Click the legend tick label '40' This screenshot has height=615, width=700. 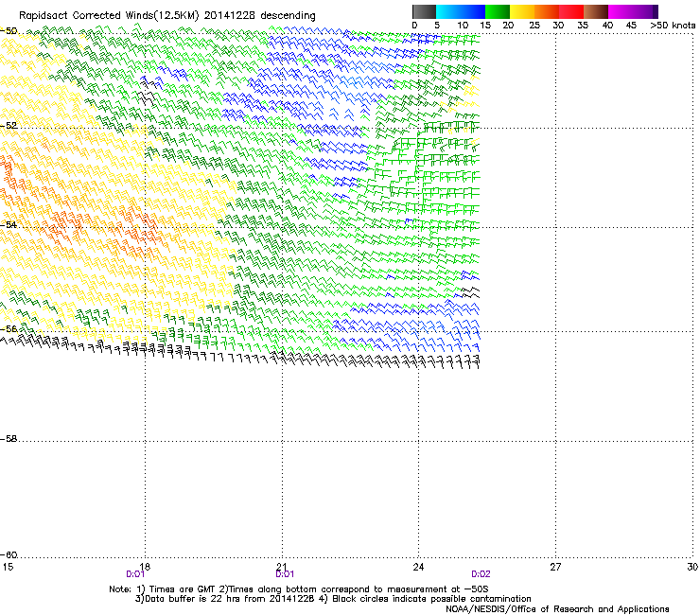[x=607, y=26]
